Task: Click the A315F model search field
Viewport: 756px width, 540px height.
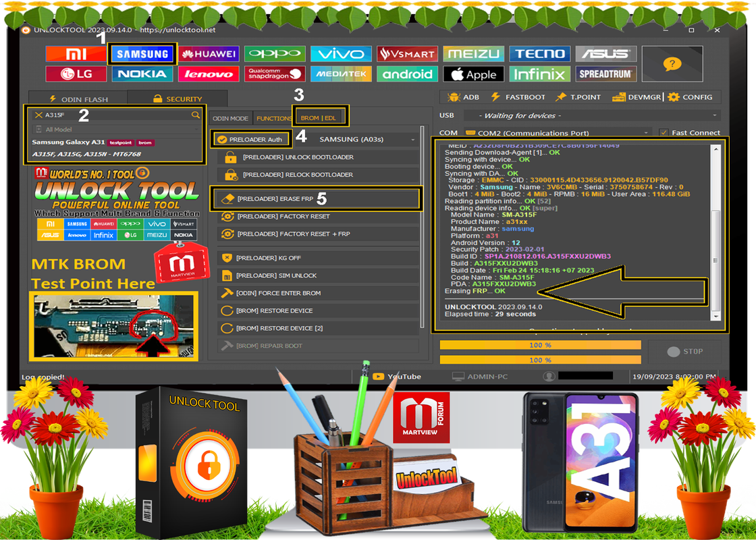Action: pyautogui.click(x=115, y=115)
